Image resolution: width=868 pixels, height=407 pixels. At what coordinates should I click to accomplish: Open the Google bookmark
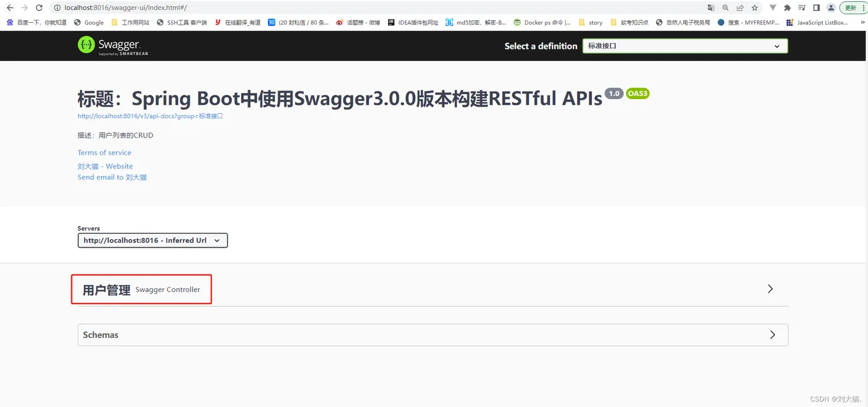[89, 22]
